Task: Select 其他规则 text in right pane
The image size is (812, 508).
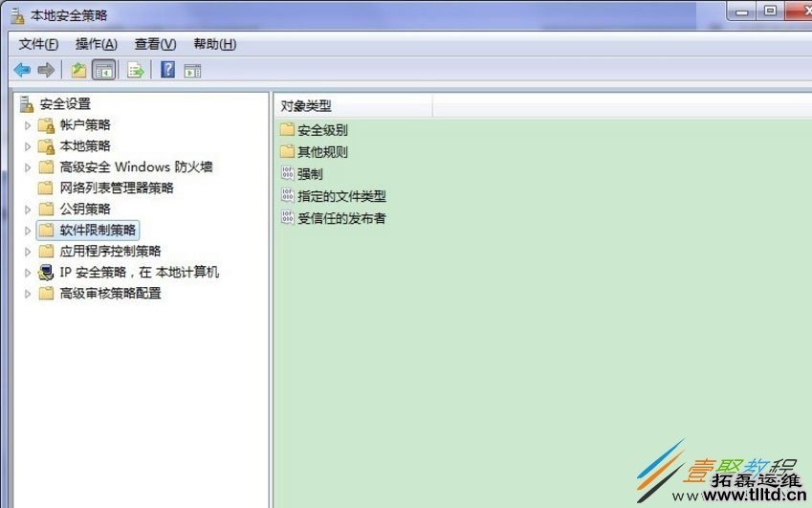Action: coord(322,152)
